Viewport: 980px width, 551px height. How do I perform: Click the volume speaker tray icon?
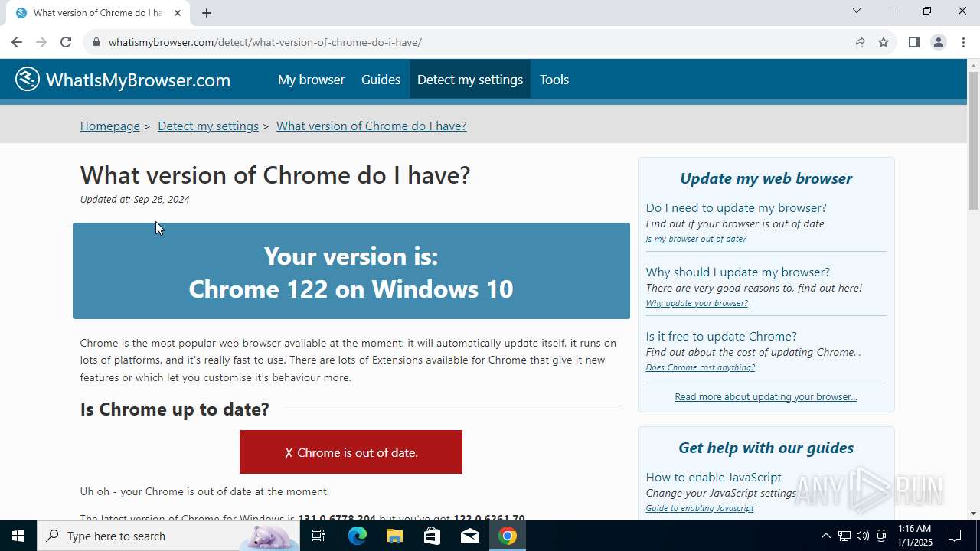(x=863, y=536)
